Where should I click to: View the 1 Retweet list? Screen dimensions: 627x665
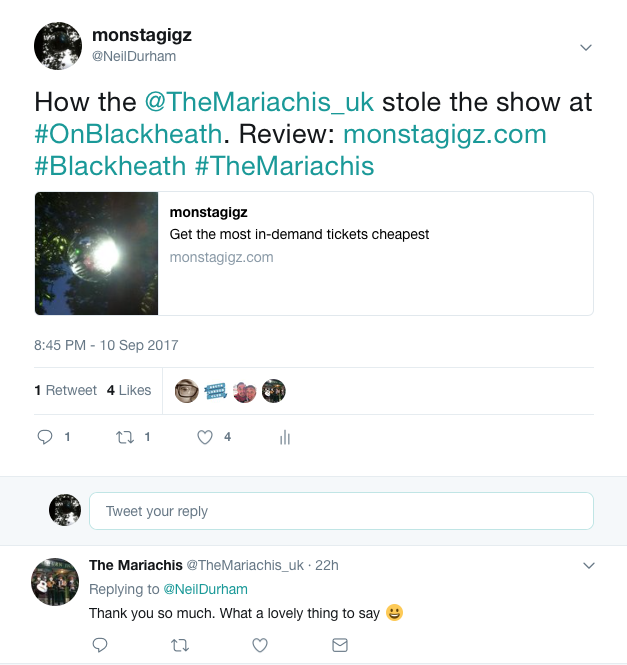click(66, 390)
